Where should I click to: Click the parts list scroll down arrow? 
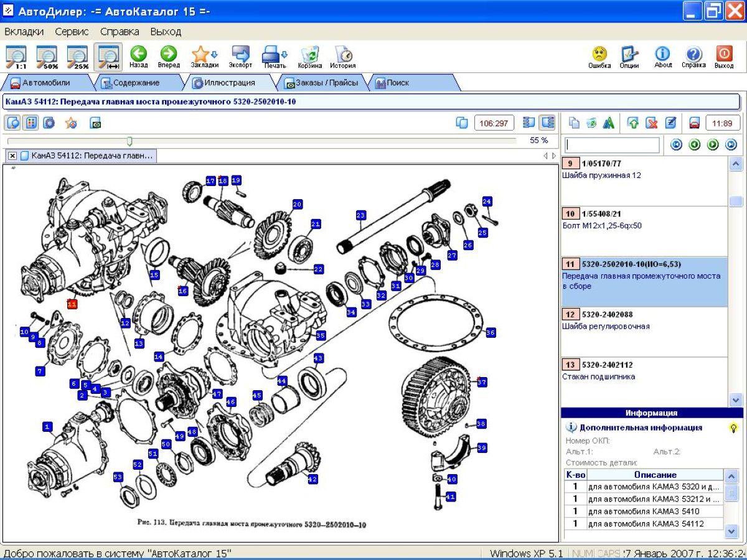click(735, 400)
